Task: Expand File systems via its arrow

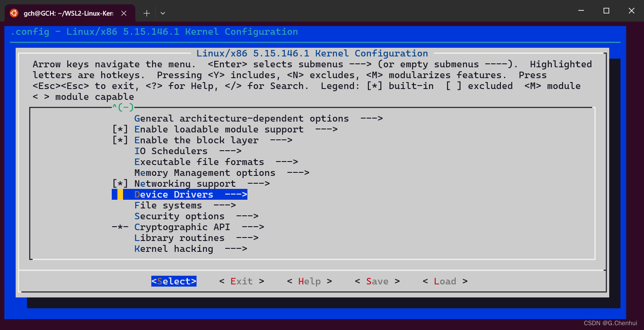Action: coord(225,205)
